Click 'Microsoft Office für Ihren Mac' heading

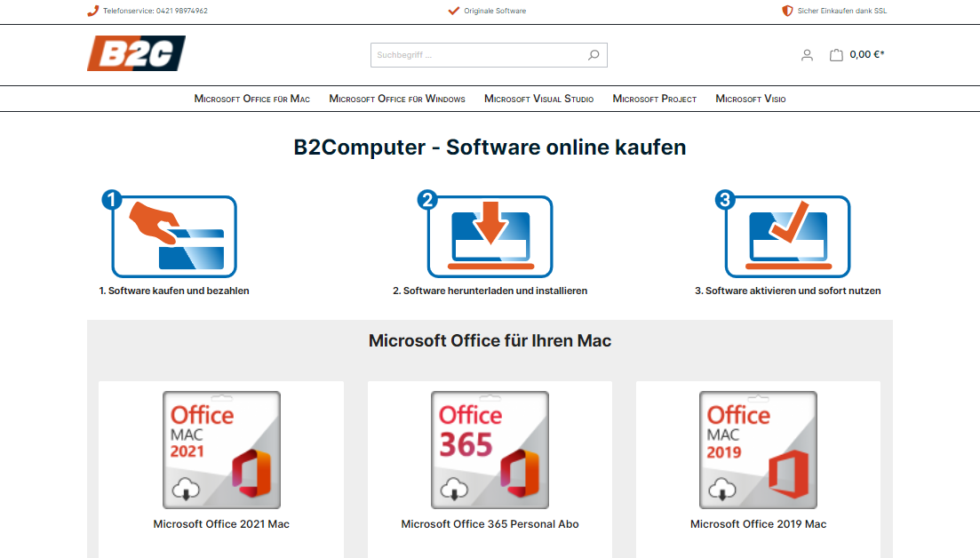(x=490, y=340)
